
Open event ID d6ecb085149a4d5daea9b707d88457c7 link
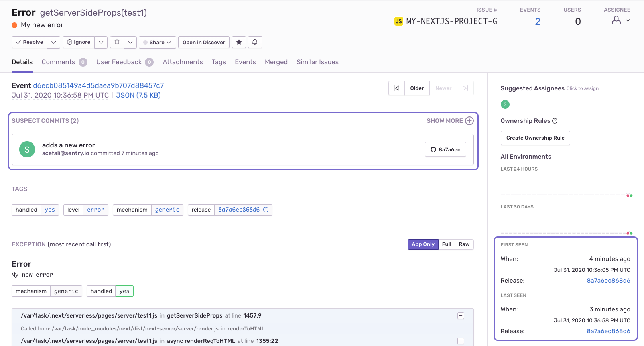pos(98,85)
